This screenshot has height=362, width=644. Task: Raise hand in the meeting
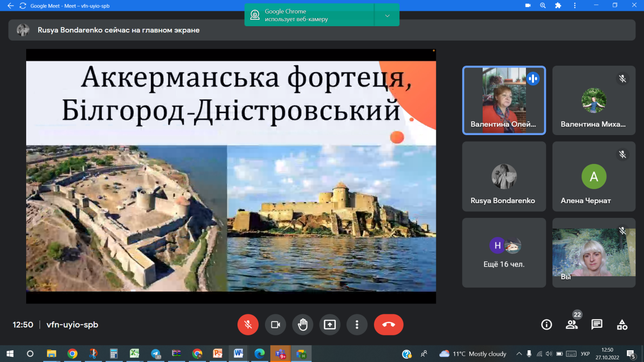pos(302,325)
